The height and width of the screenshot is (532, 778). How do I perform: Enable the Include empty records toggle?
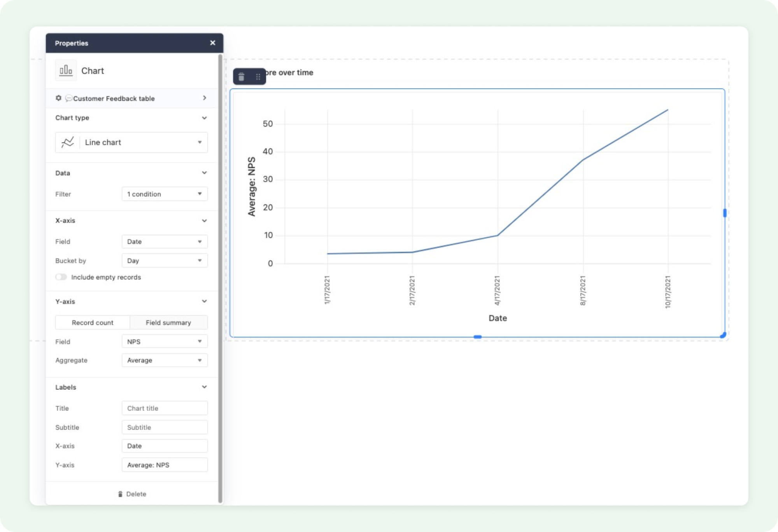(x=61, y=277)
